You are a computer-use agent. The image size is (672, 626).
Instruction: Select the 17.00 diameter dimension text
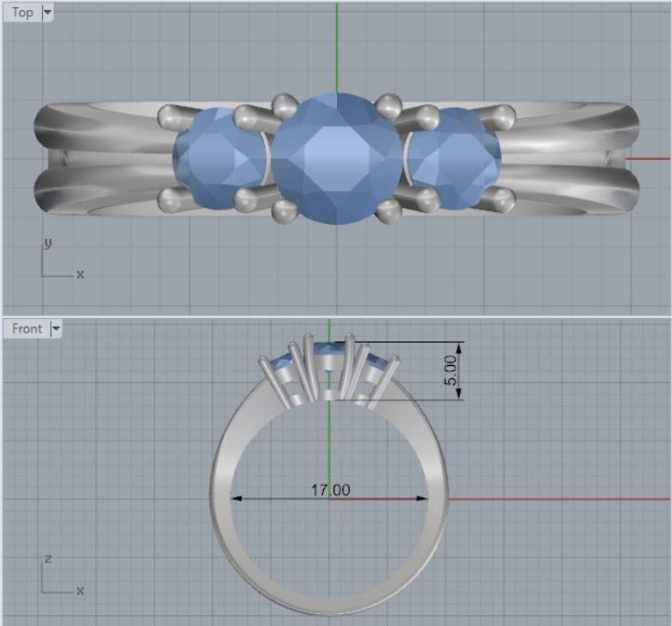tap(330, 490)
